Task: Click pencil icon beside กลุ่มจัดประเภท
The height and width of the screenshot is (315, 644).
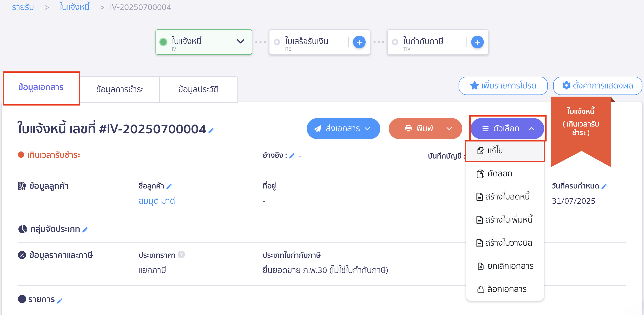Action: coord(85,230)
